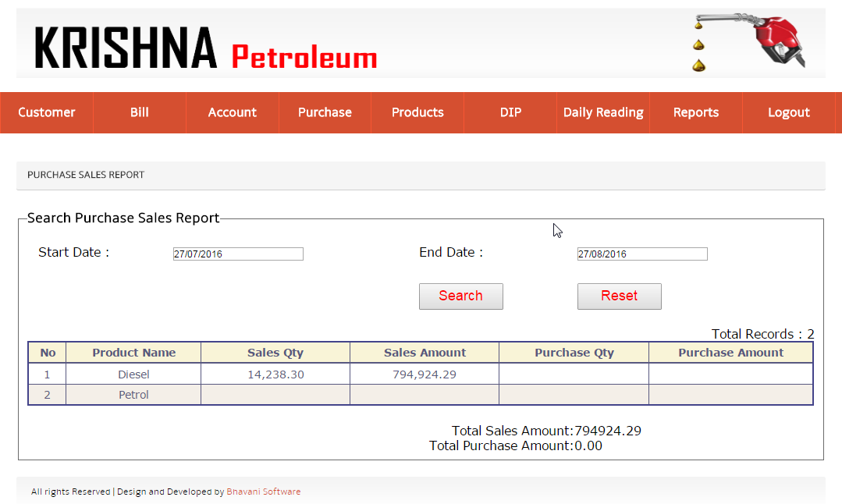Select the Petrol product cell

[x=133, y=395]
